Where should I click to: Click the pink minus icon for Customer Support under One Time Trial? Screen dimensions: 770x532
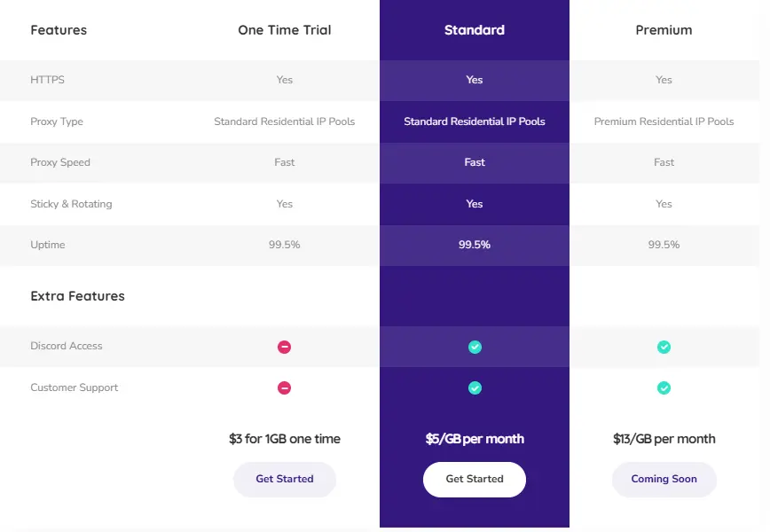(284, 387)
